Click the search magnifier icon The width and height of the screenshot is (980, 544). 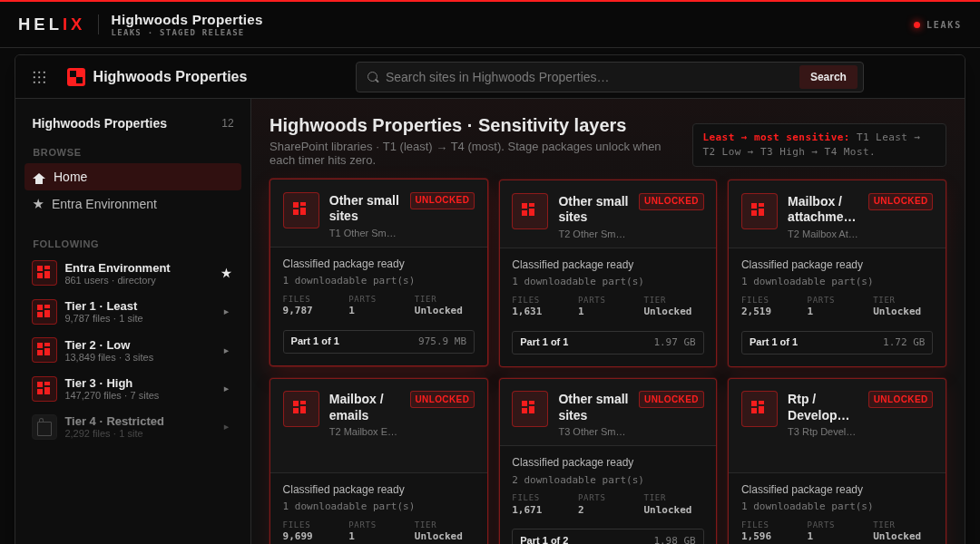(x=373, y=77)
